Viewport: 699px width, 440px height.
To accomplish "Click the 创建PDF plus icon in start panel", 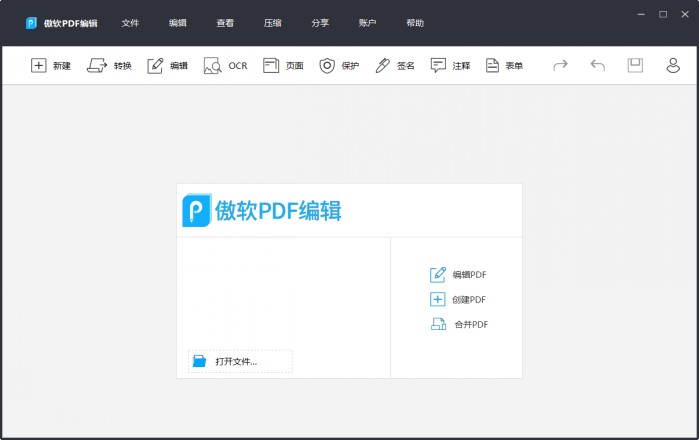I will [x=437, y=300].
